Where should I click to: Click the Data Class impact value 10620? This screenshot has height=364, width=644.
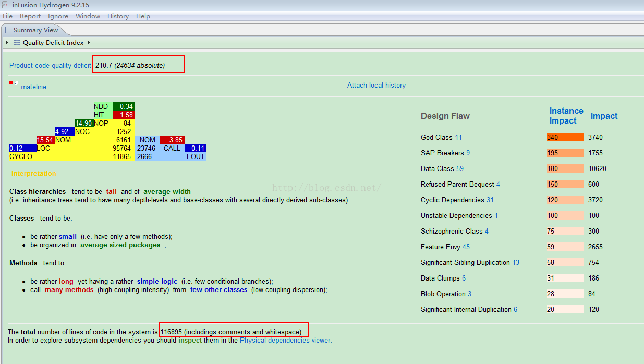tap(597, 168)
